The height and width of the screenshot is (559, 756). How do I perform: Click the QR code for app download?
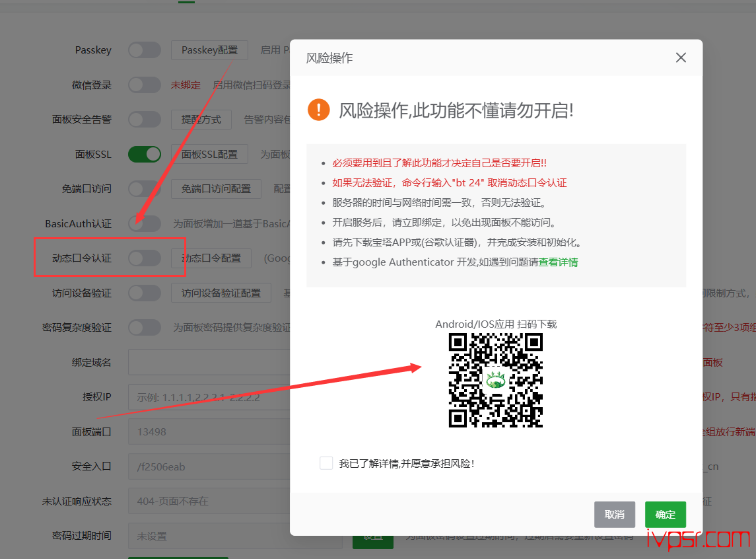click(x=496, y=380)
